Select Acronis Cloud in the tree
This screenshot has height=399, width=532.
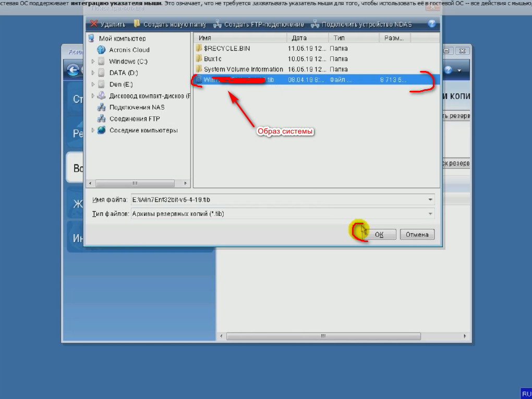129,50
